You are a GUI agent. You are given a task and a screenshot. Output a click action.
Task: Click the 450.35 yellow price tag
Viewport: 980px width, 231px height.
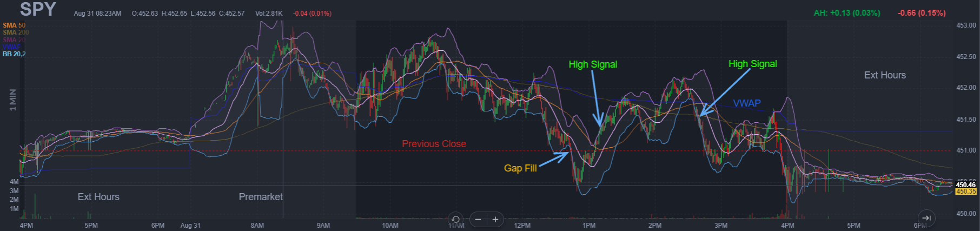click(966, 192)
